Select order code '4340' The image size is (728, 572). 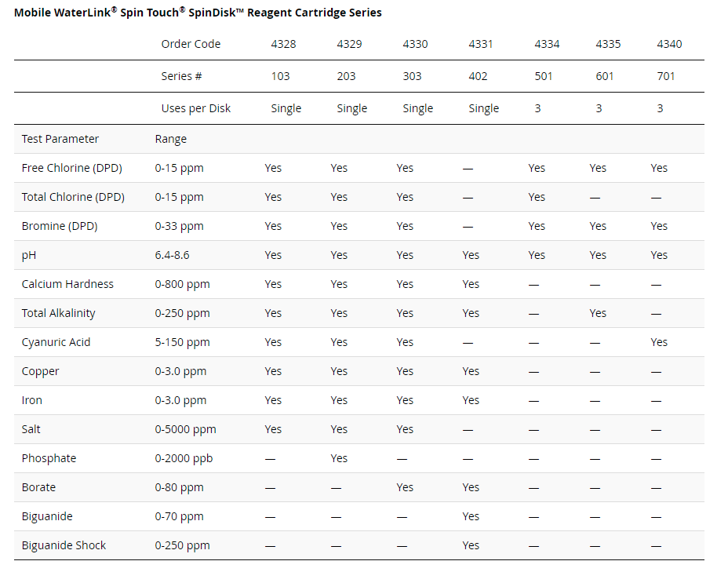(669, 44)
